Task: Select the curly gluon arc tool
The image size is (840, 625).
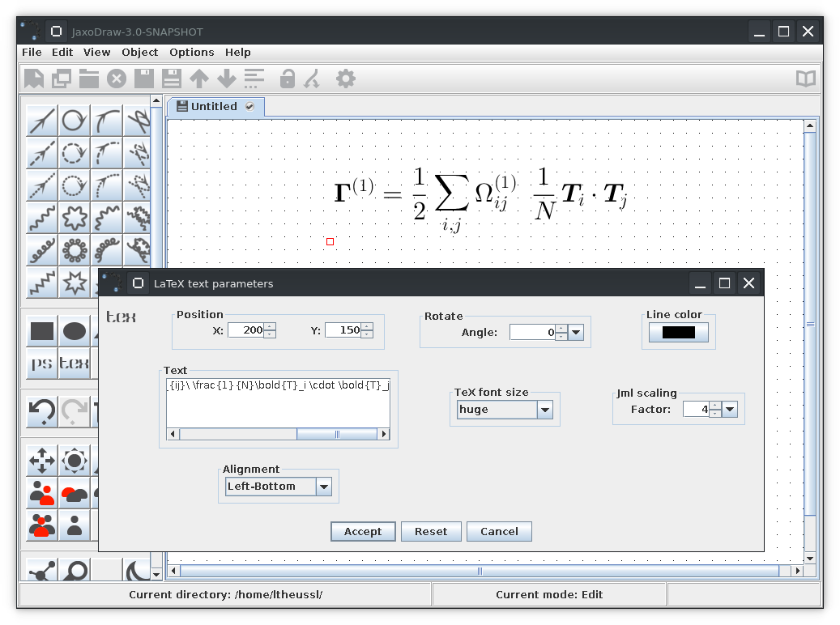Action: 107,250
